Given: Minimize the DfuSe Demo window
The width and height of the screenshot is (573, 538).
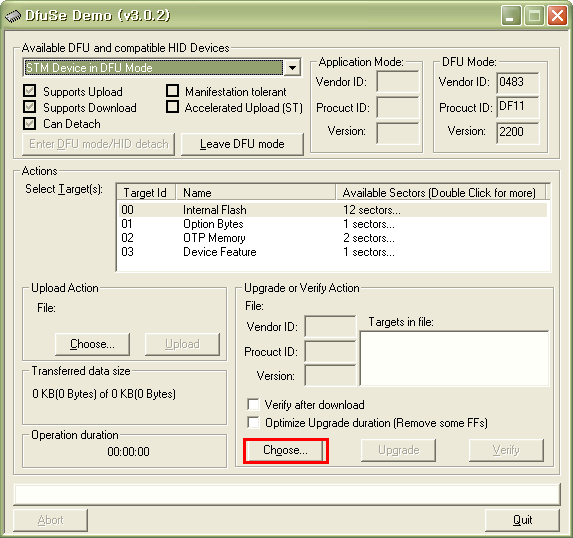Looking at the screenshot, I should (511, 16).
